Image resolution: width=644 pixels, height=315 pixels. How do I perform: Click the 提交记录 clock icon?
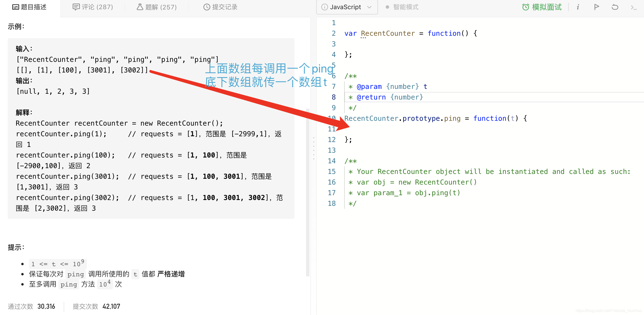point(207,7)
